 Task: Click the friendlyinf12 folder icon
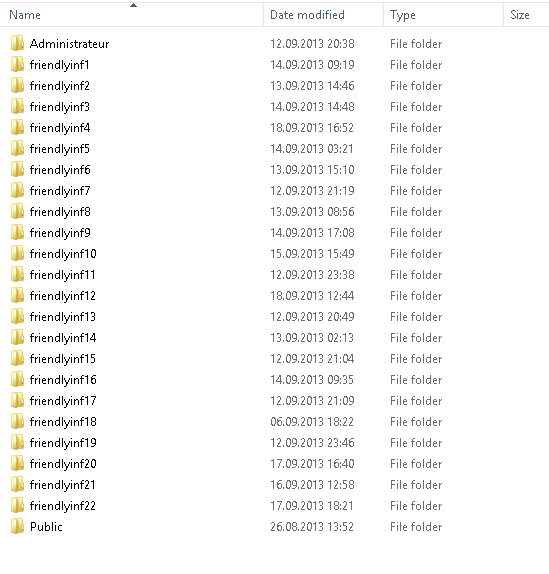point(17,295)
